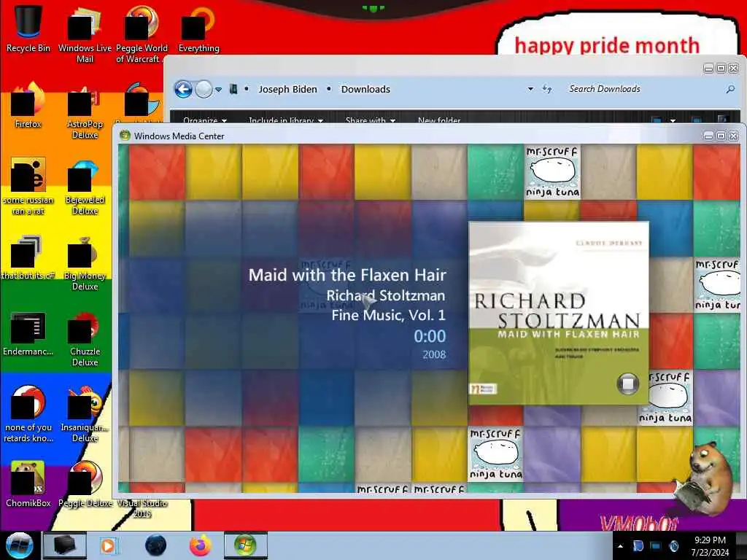Click the Forward arrow in Downloads window
Image resolution: width=747 pixels, height=560 pixels.
pos(204,89)
